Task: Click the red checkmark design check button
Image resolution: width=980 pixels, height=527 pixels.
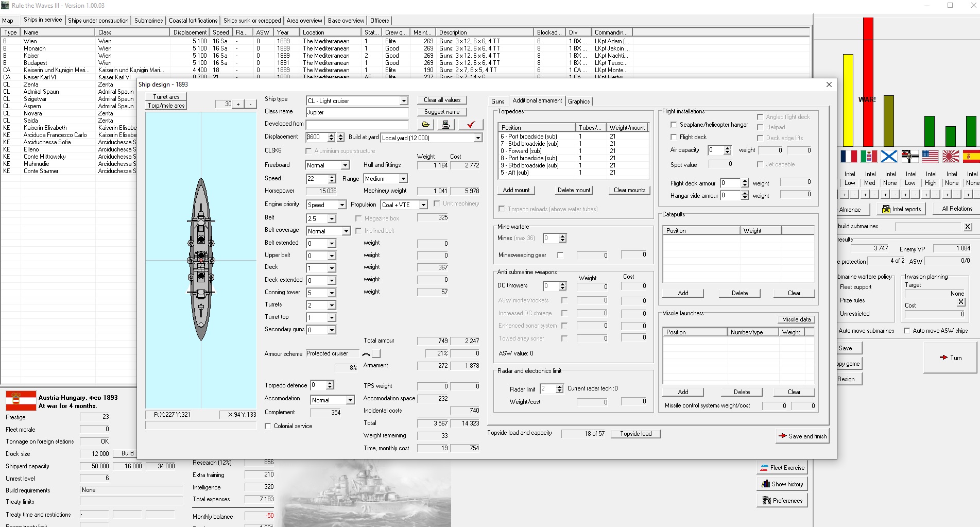Action: [471, 125]
